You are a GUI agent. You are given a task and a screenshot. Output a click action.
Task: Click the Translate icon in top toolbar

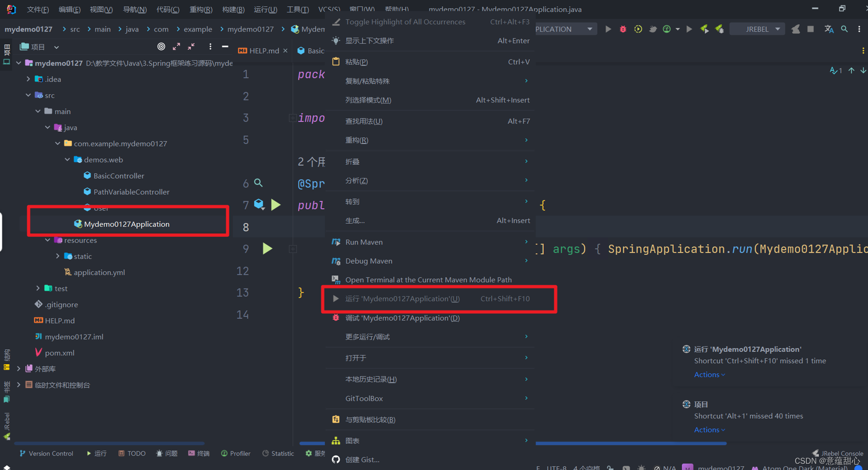(829, 29)
